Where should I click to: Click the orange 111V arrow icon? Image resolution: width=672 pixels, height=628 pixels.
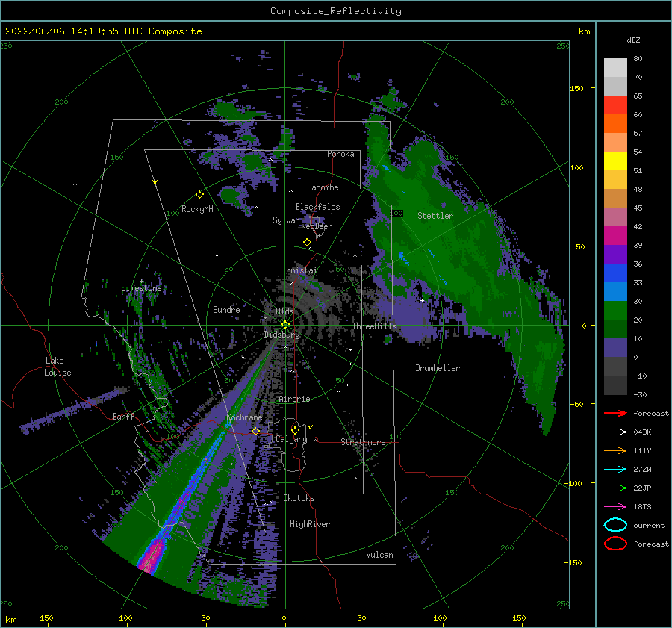tap(615, 450)
